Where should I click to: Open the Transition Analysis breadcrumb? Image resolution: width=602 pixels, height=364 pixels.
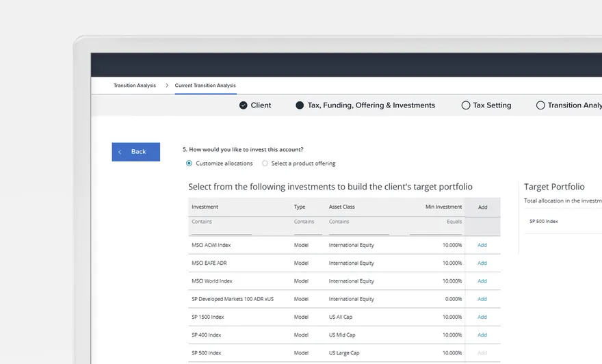tap(135, 86)
